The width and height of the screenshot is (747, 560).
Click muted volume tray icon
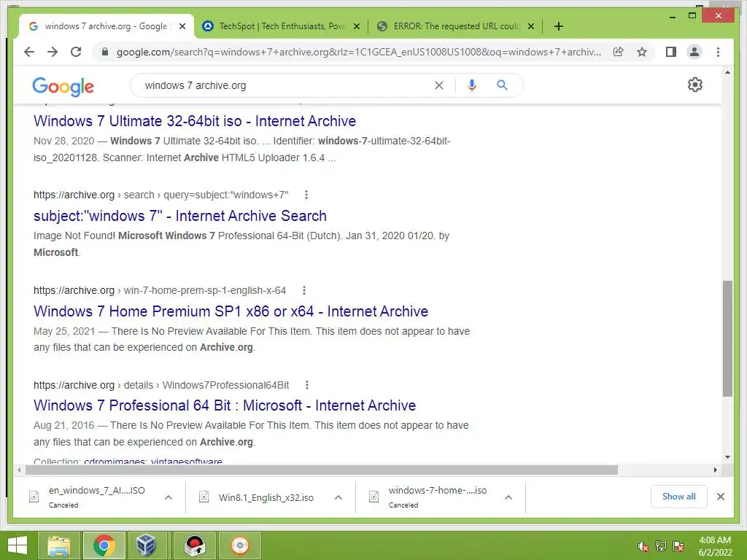click(643, 547)
